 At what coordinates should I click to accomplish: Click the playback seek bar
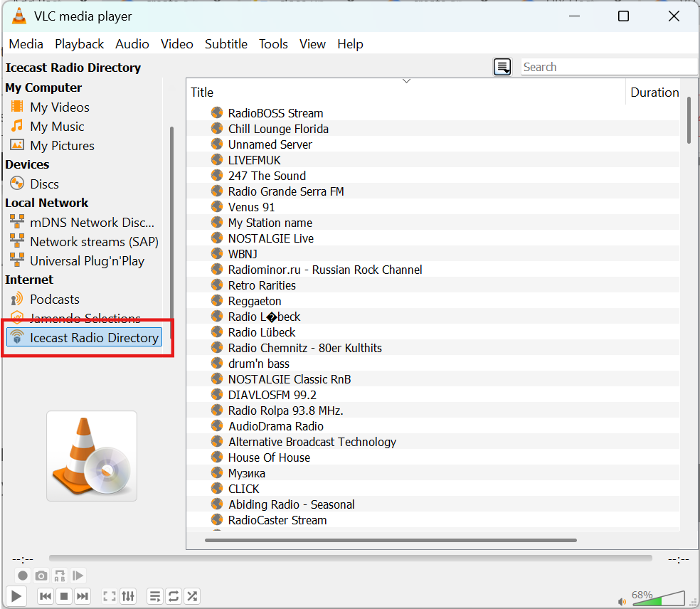(x=351, y=558)
